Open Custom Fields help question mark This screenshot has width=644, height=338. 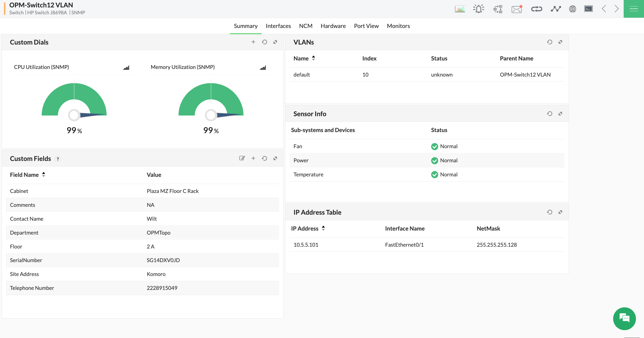tap(57, 159)
